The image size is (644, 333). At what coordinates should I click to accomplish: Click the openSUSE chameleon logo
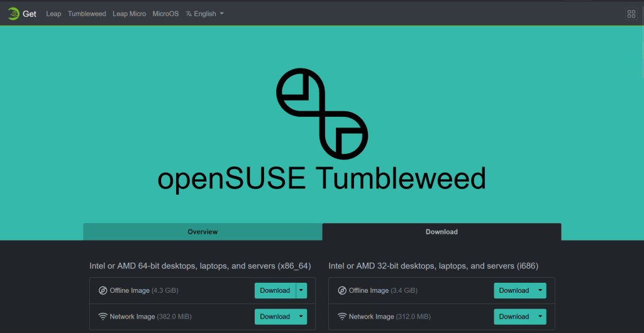(x=13, y=14)
